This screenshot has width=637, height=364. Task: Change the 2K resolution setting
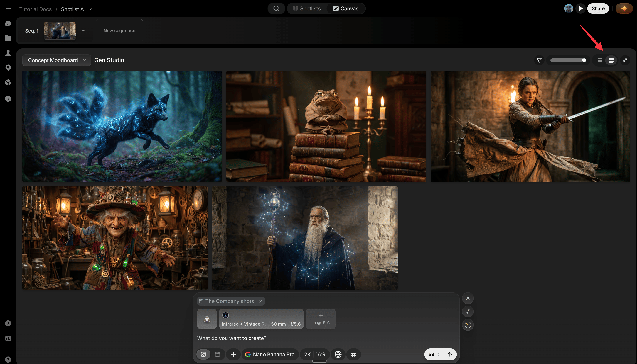tap(307, 354)
